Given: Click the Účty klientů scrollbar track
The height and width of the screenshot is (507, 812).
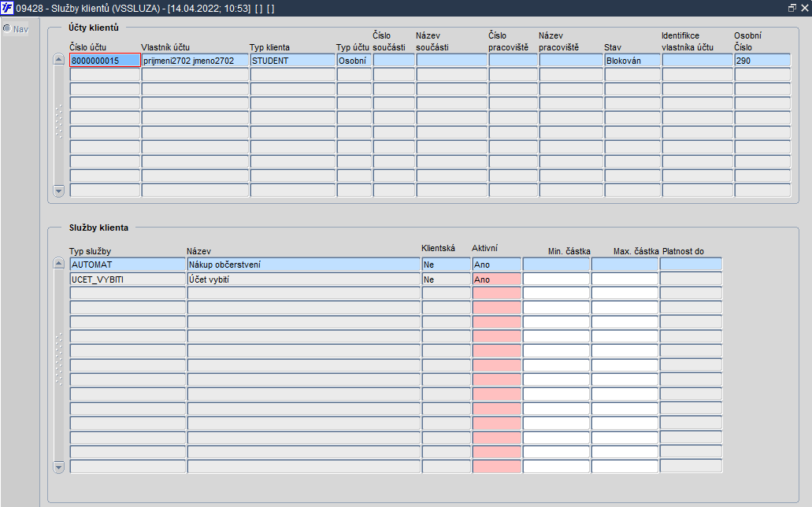Looking at the screenshot, I should click(x=58, y=125).
